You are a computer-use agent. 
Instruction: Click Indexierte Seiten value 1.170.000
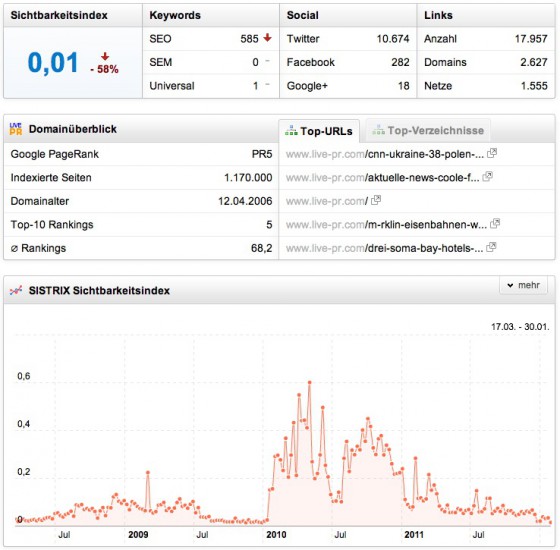click(248, 178)
